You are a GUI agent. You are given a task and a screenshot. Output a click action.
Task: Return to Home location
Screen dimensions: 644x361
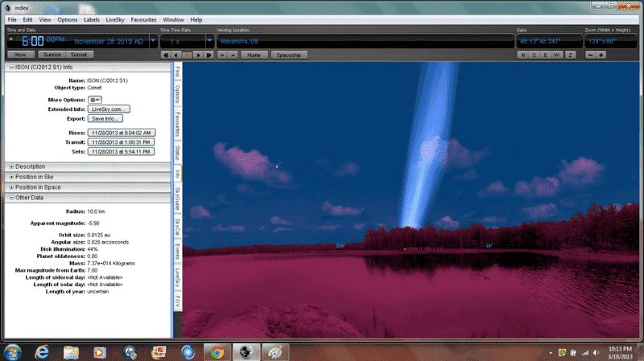pos(254,55)
